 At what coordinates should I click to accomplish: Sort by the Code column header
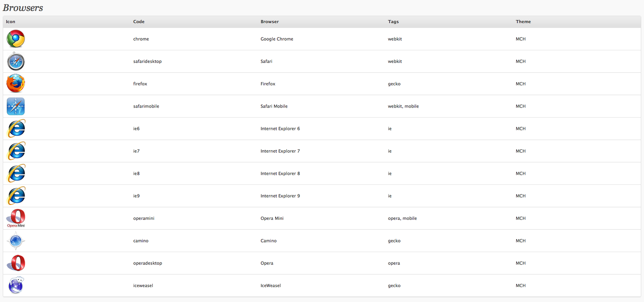(139, 22)
